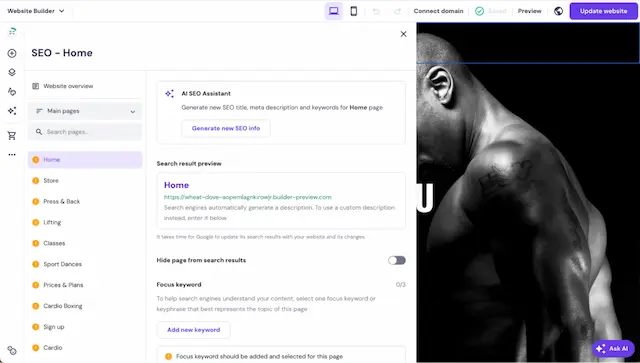Click Generate new SEO info button
Screen dimensions: 640x363
point(226,128)
